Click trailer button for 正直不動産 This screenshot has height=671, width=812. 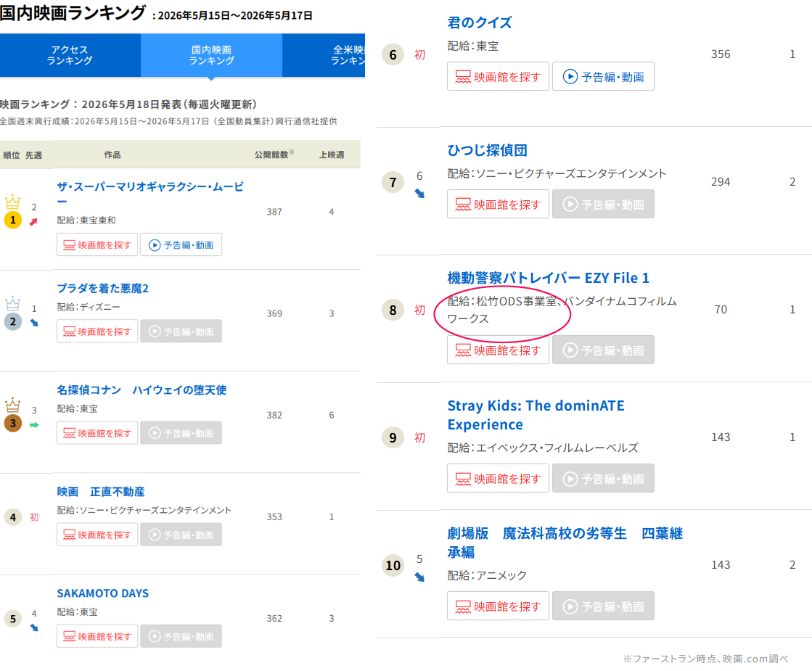click(181, 535)
